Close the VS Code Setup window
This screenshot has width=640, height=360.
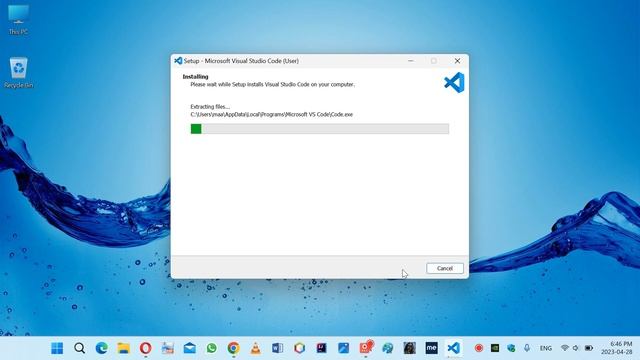[457, 61]
